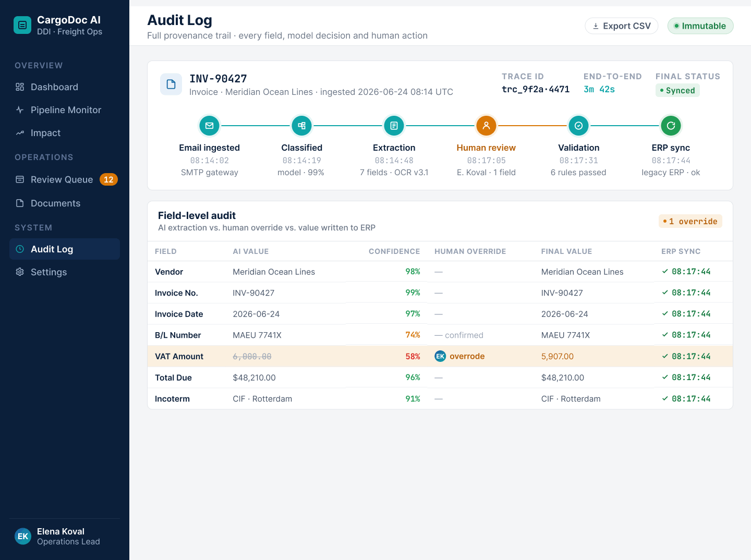Click the Review Queue 12 count badge
751x560 pixels.
click(108, 179)
